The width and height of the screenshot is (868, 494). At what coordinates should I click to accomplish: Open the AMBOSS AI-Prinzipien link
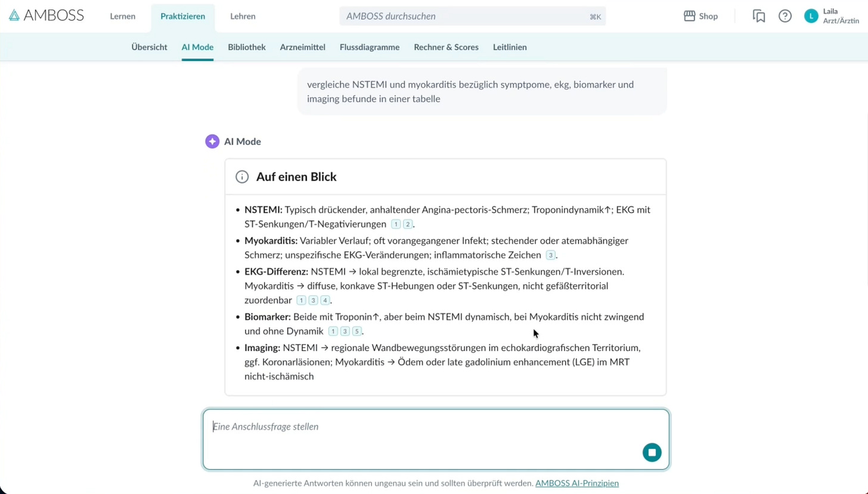(x=576, y=483)
